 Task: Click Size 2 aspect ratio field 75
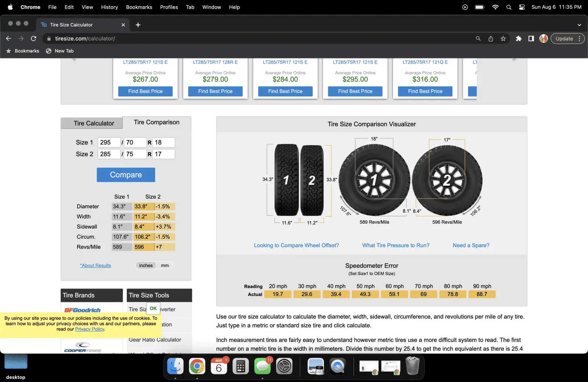pyautogui.click(x=135, y=154)
